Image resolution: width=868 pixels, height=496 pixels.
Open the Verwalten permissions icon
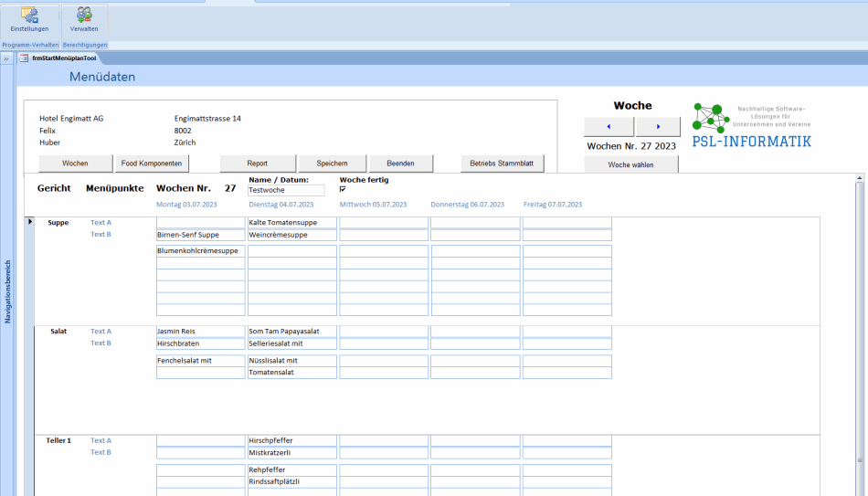84,19
